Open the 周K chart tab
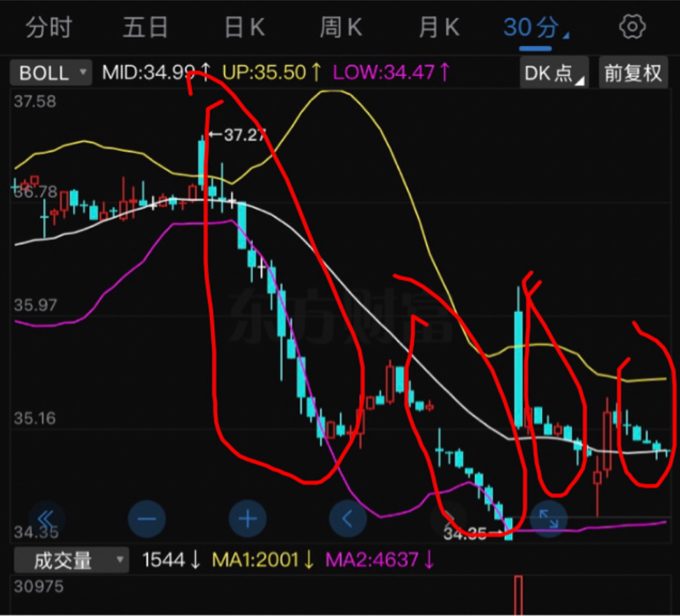This screenshot has height=616, width=680. [x=341, y=28]
